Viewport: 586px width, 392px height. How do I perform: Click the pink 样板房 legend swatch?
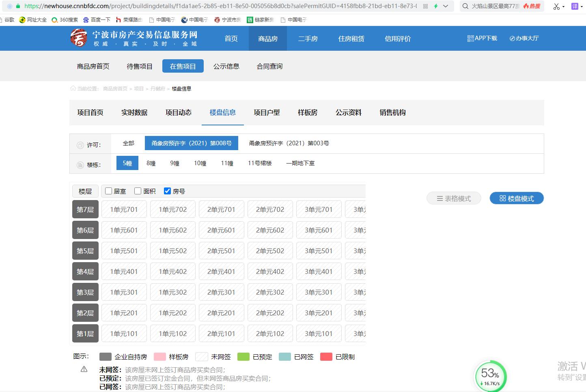pyautogui.click(x=160, y=357)
